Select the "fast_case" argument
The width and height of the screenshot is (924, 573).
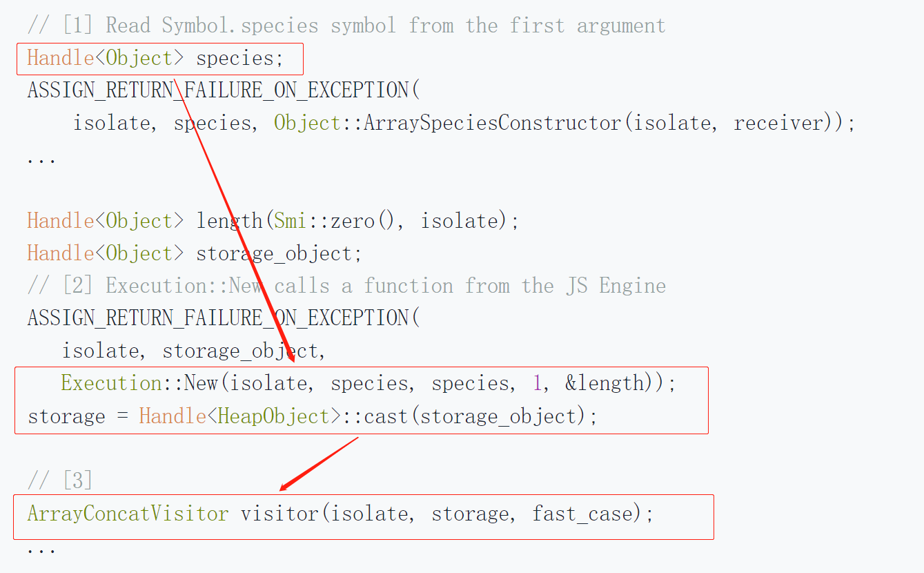582,514
